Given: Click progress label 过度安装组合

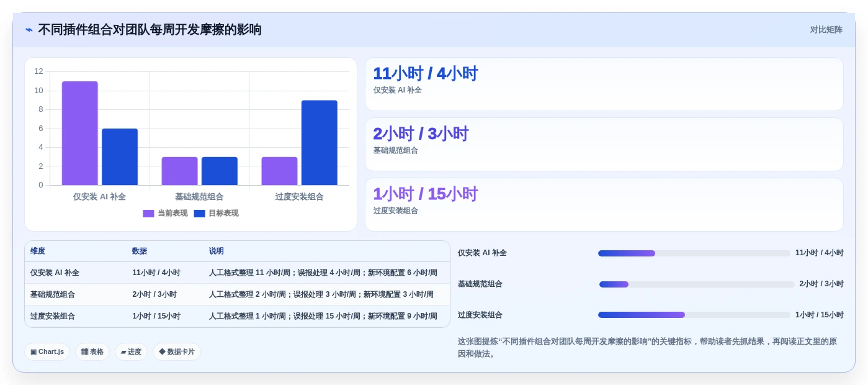Looking at the screenshot, I should (480, 315).
